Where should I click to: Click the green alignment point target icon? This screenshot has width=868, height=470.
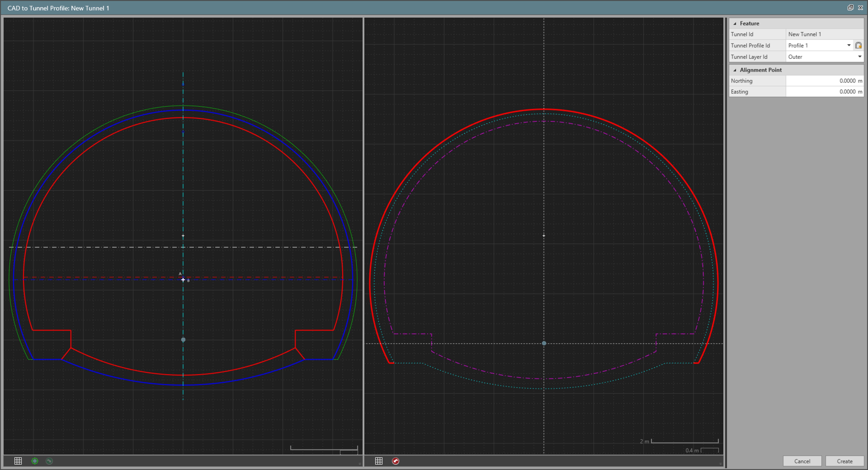35,461
